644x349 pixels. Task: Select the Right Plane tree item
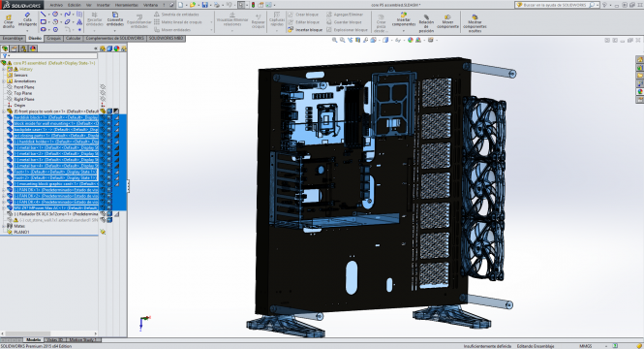(x=24, y=99)
